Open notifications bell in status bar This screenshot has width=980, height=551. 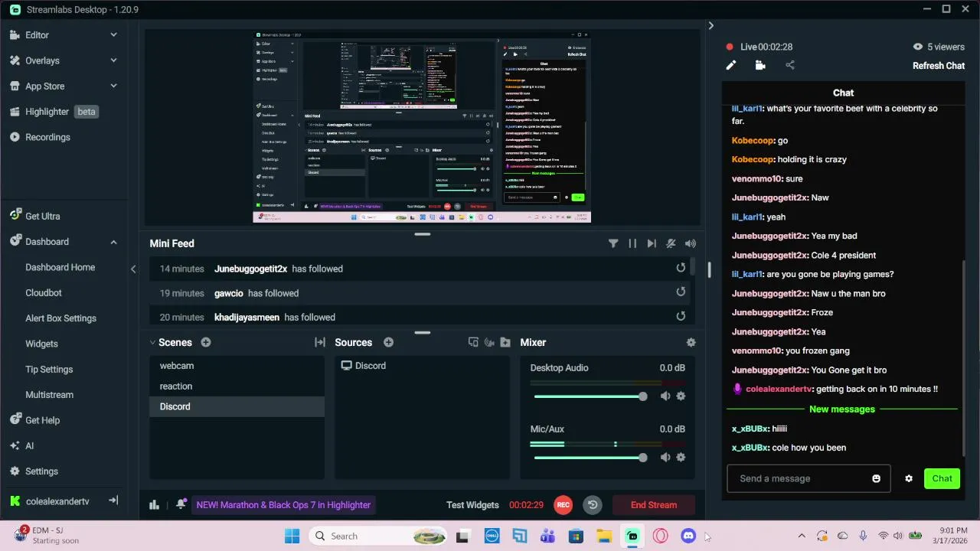click(181, 504)
